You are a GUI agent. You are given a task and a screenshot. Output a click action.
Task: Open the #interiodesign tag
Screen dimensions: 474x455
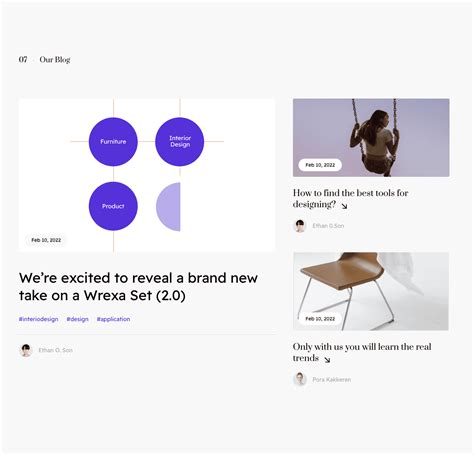(x=38, y=319)
